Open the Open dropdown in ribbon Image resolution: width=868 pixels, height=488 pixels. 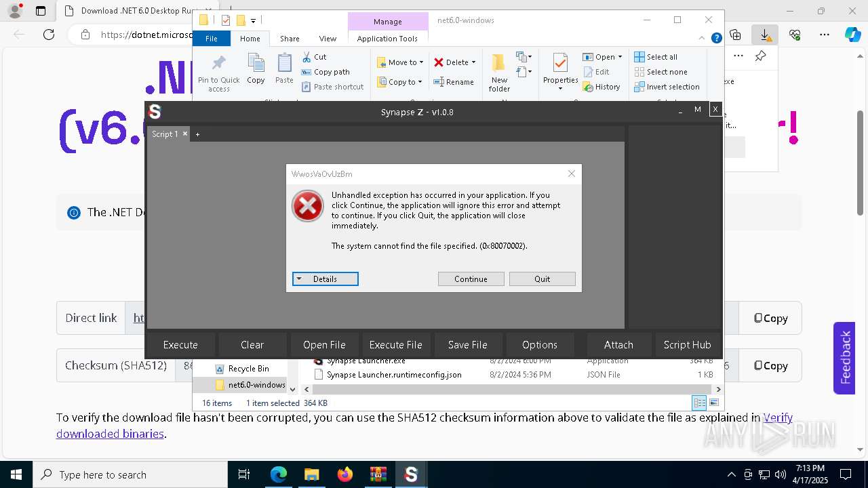(x=602, y=57)
